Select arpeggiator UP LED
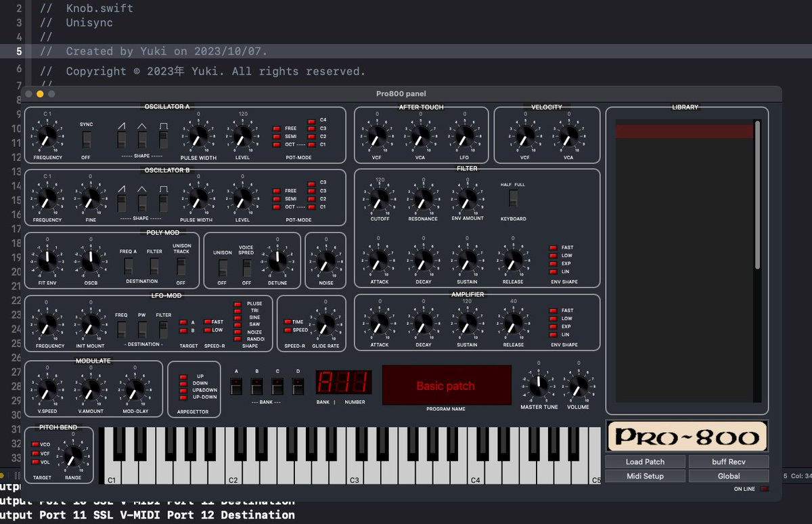 183,376
